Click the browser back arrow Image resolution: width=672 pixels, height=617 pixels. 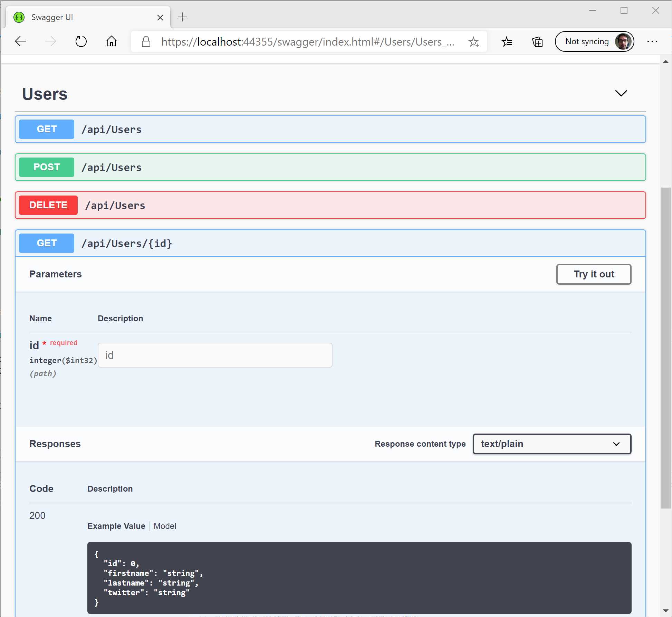coord(20,41)
